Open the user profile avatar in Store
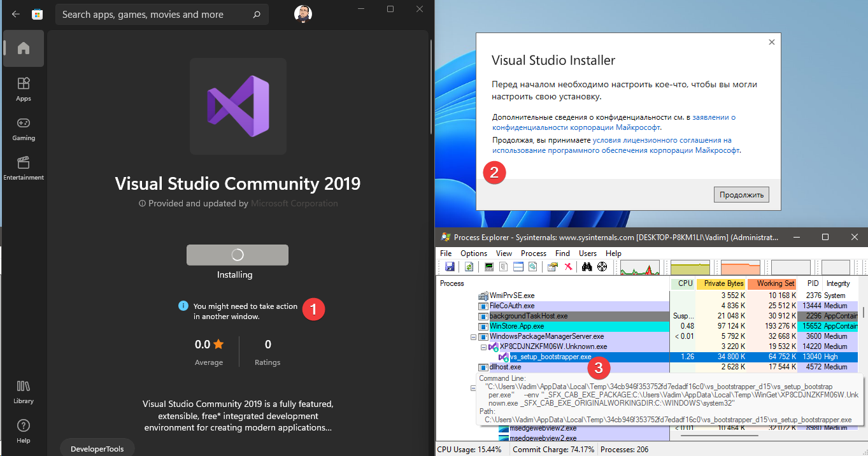Viewport: 868px width, 456px height. pyautogui.click(x=303, y=14)
